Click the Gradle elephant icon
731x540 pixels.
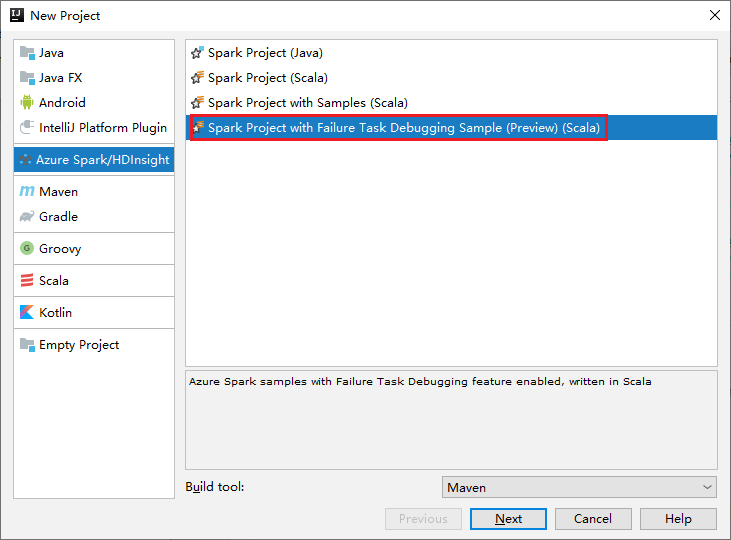point(27,216)
